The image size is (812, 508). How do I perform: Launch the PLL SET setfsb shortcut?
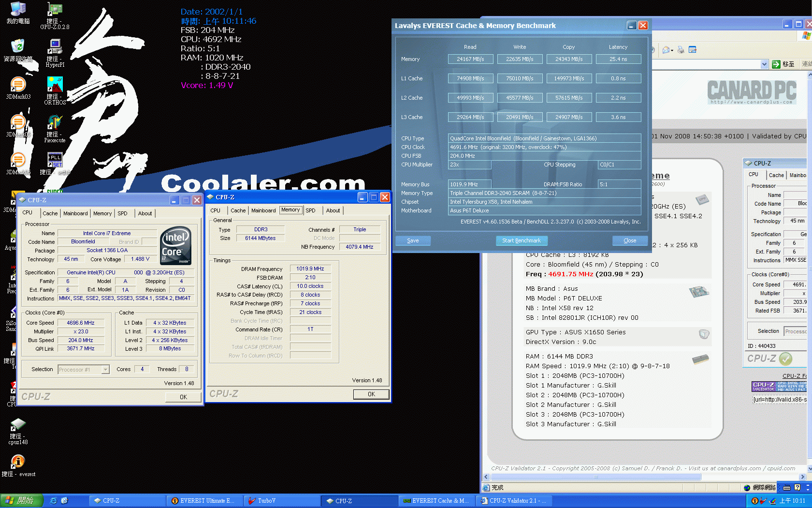click(x=55, y=164)
